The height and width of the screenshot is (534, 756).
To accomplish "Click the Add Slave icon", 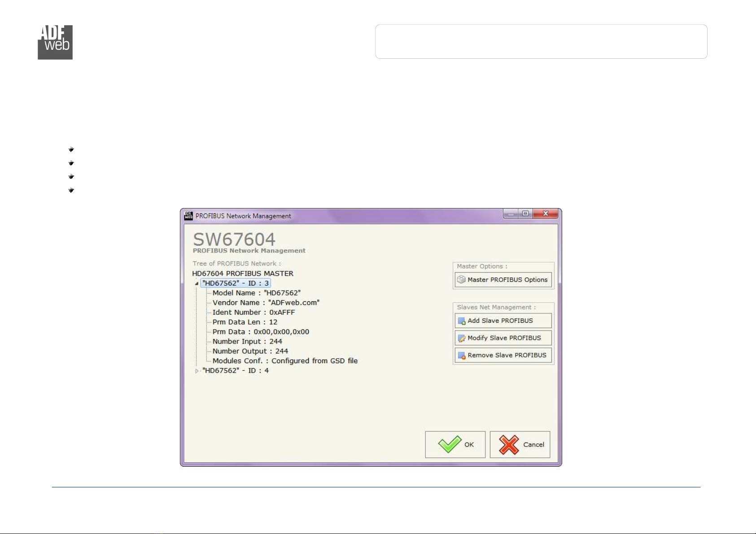I will (462, 321).
